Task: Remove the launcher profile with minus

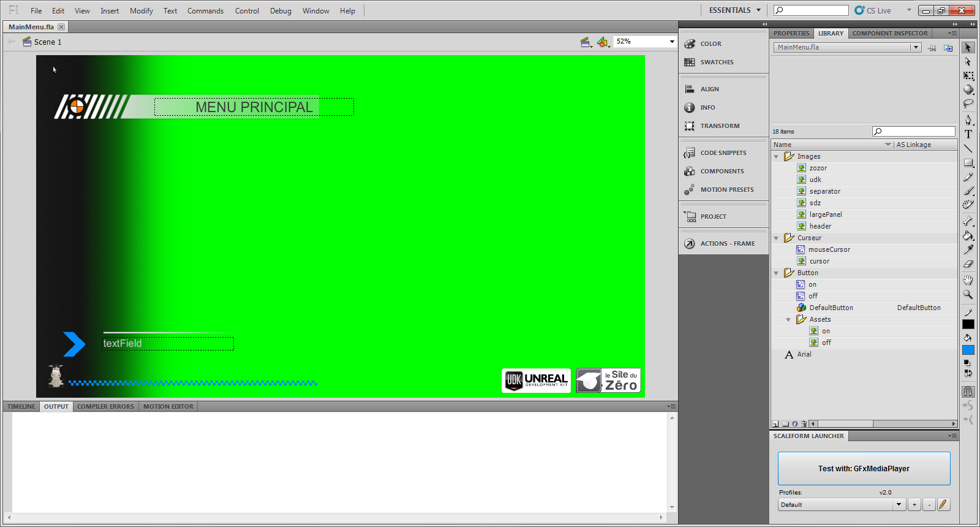Action: click(929, 505)
